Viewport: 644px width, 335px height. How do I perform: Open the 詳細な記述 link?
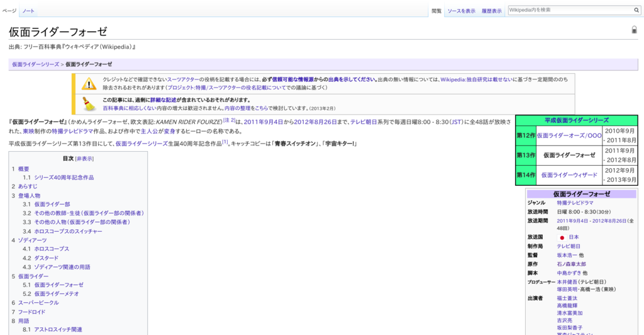163,100
